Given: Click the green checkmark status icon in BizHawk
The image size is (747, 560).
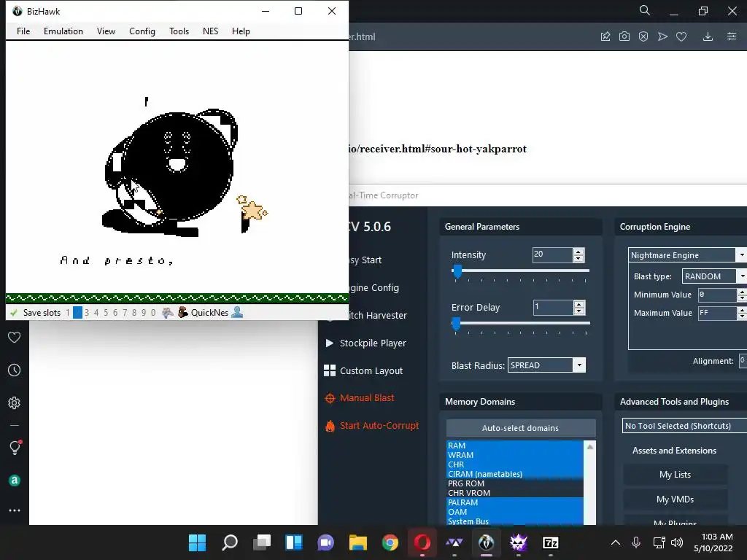Looking at the screenshot, I should click(14, 312).
